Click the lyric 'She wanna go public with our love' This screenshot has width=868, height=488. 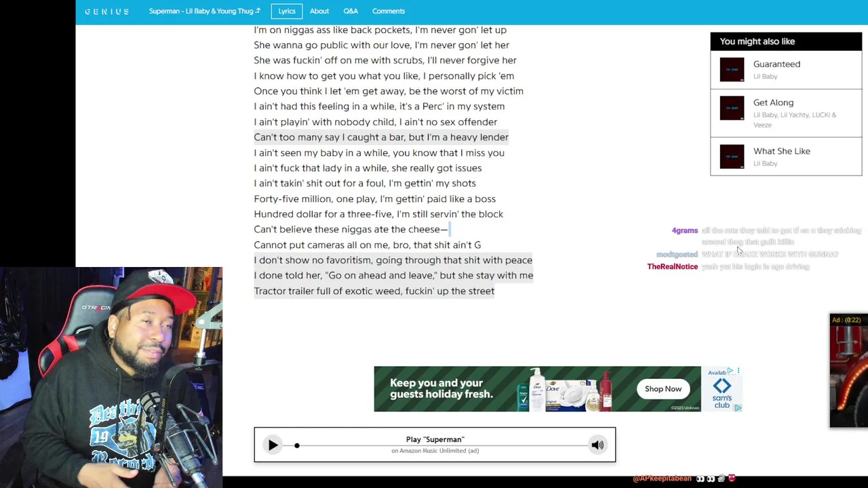(x=381, y=45)
